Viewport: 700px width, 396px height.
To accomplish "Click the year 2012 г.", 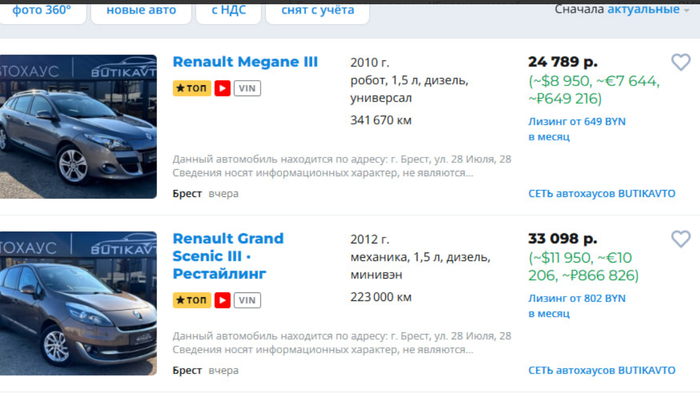I will (370, 239).
